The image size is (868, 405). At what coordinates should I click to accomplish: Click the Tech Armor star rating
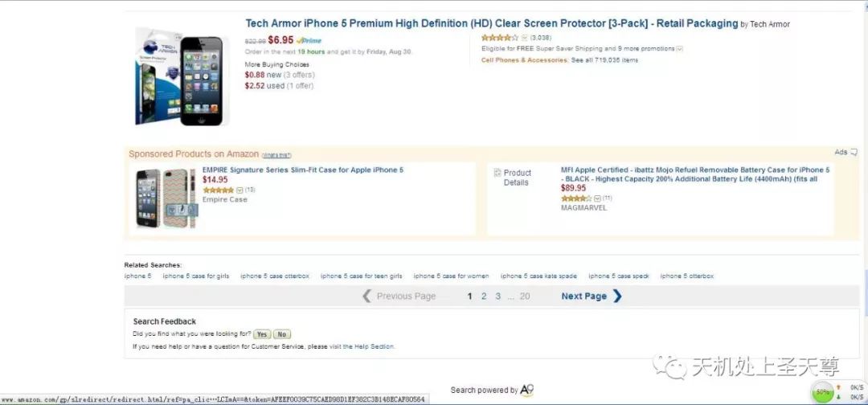500,38
